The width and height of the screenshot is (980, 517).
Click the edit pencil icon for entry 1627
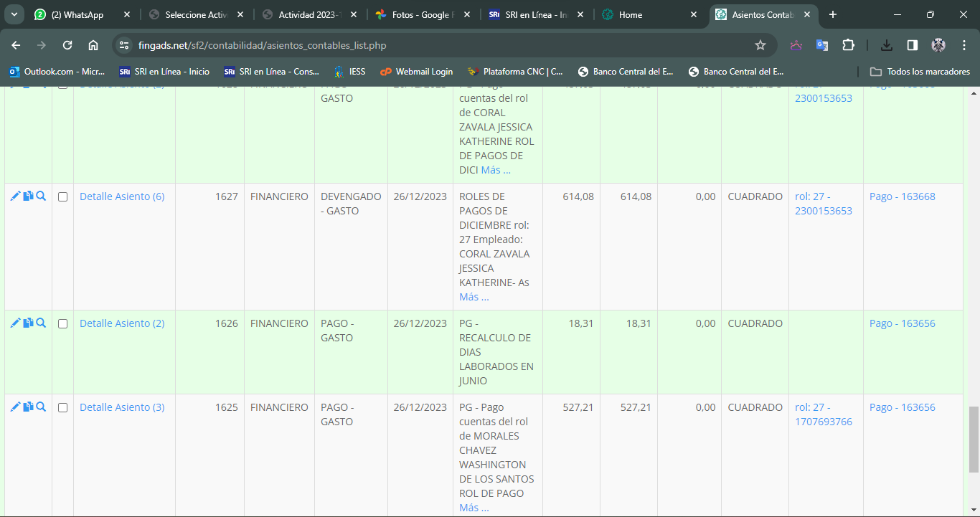(x=15, y=196)
